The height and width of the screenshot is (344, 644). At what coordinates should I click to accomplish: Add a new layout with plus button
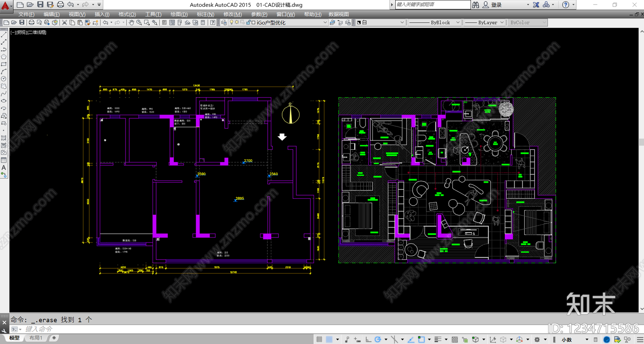point(54,338)
